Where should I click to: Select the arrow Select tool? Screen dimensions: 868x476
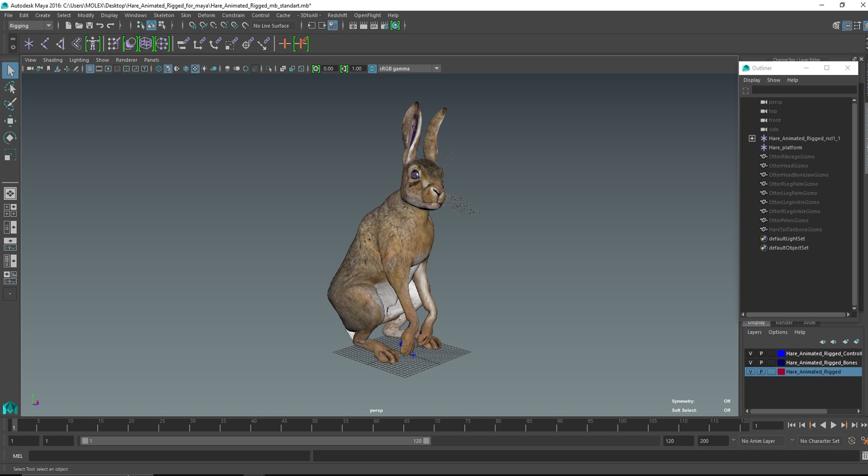click(10, 70)
